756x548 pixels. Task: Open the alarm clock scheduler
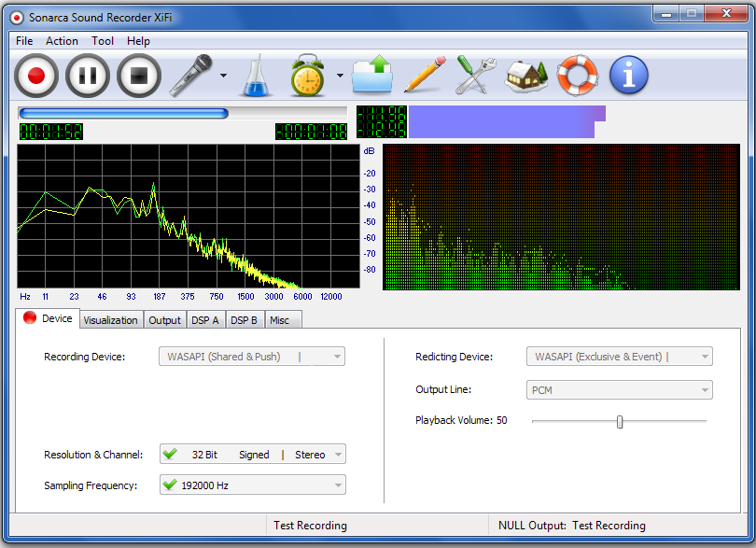pos(307,76)
